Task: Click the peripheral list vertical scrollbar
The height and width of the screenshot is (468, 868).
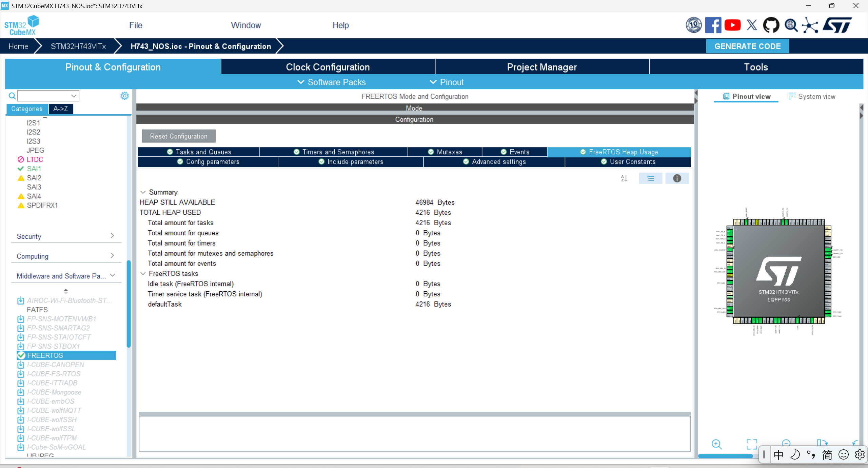Action: [x=129, y=304]
